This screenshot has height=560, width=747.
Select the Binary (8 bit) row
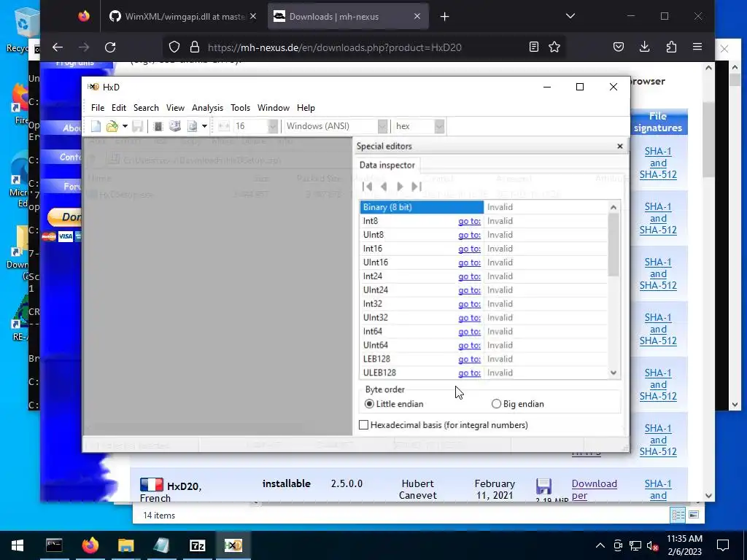point(483,207)
